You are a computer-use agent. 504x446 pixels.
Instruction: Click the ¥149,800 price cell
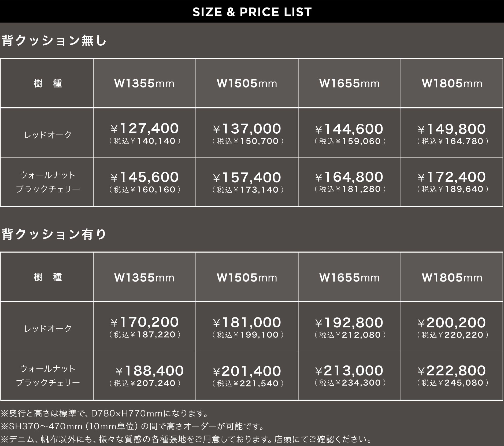(452, 133)
